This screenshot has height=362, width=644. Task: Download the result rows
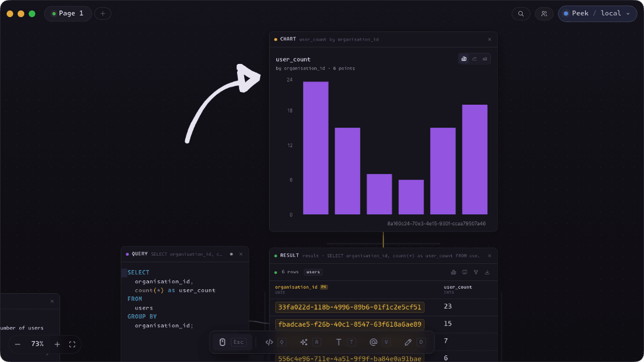tap(487, 272)
